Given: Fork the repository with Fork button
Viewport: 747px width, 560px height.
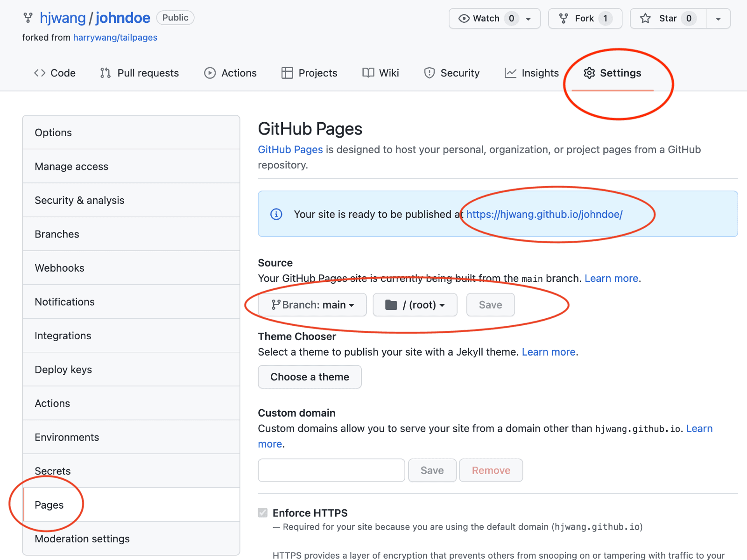Looking at the screenshot, I should pos(585,19).
